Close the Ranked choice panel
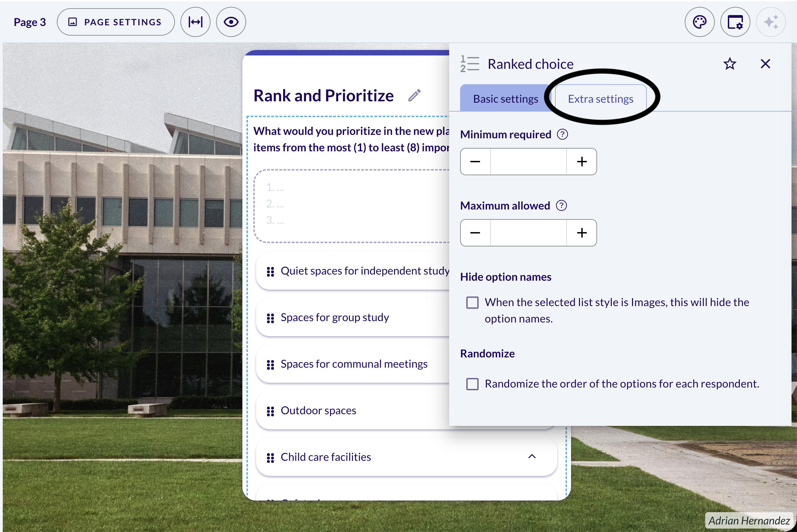Viewport: 797px width, 532px height. [x=766, y=64]
